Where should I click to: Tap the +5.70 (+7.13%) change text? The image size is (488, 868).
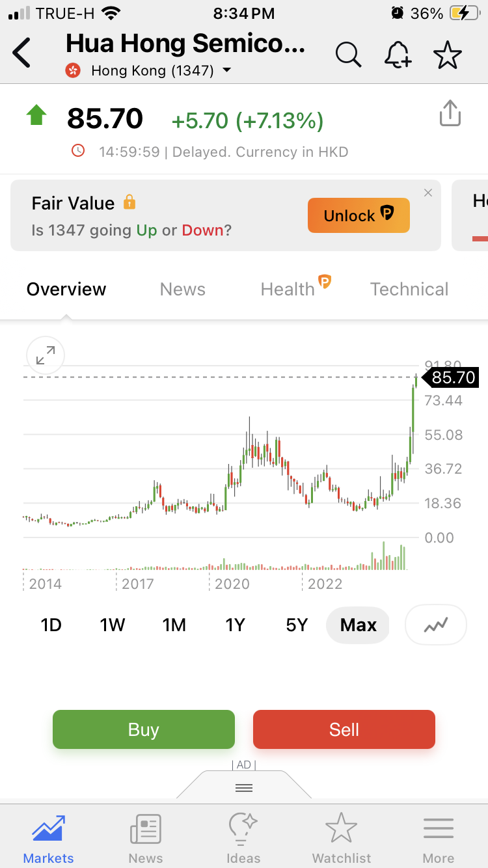pos(247,121)
